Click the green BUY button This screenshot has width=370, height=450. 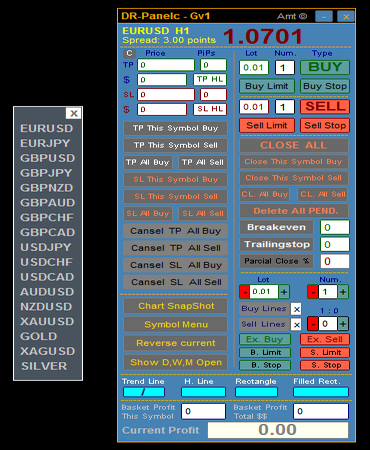click(325, 67)
